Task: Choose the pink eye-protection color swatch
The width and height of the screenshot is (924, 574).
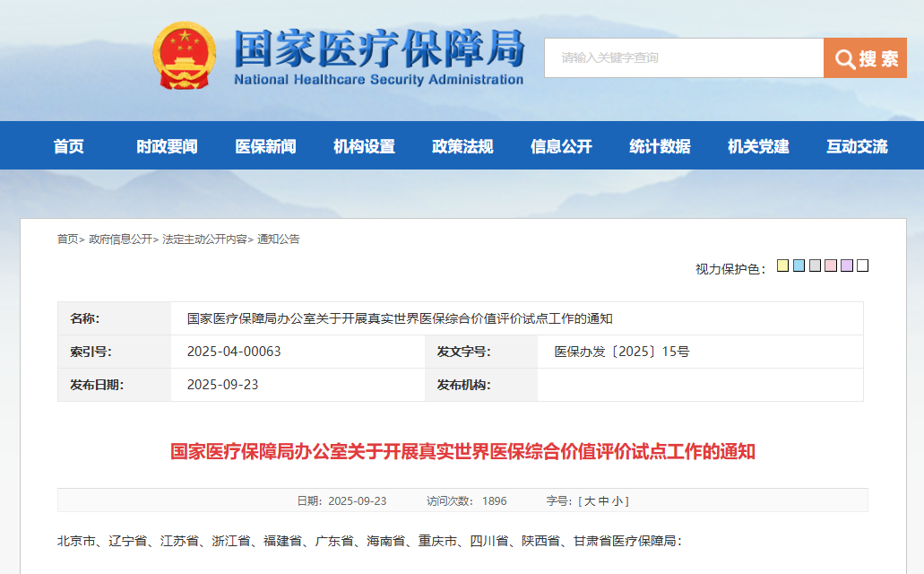Action: pyautogui.click(x=831, y=265)
